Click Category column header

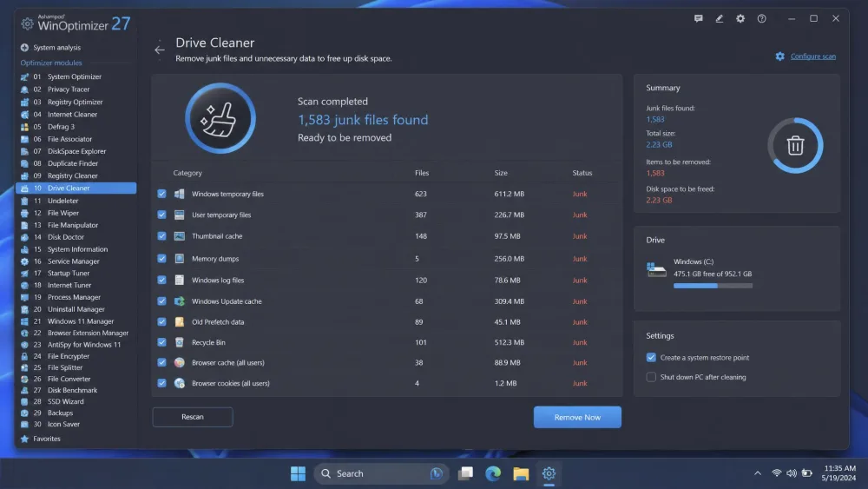187,173
